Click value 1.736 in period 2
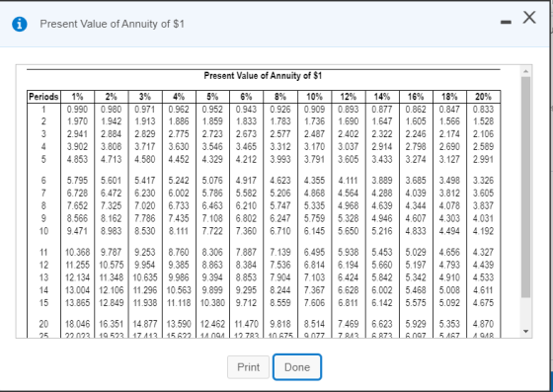The height and width of the screenshot is (392, 553). tap(314, 121)
